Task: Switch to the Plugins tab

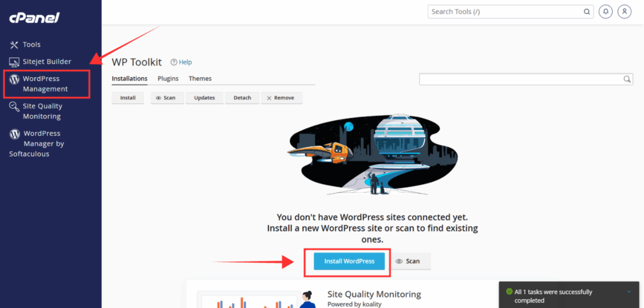Action: [168, 79]
